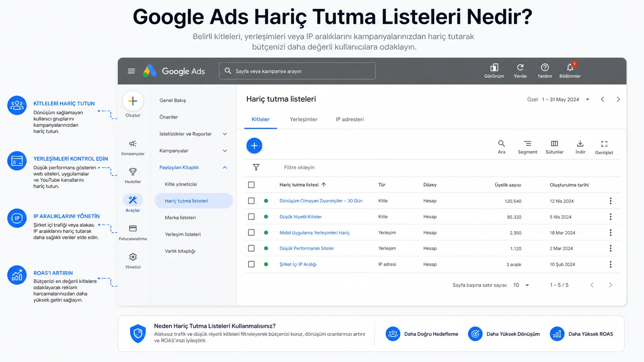Screen dimensions: 644x362
Task: Toggle the select-all header checkbox
Action: 252,185
